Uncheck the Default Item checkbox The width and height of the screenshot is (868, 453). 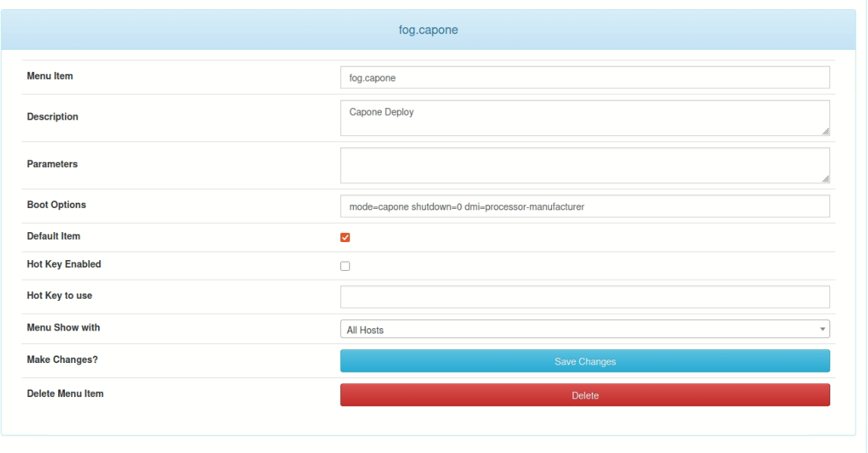[x=346, y=237]
